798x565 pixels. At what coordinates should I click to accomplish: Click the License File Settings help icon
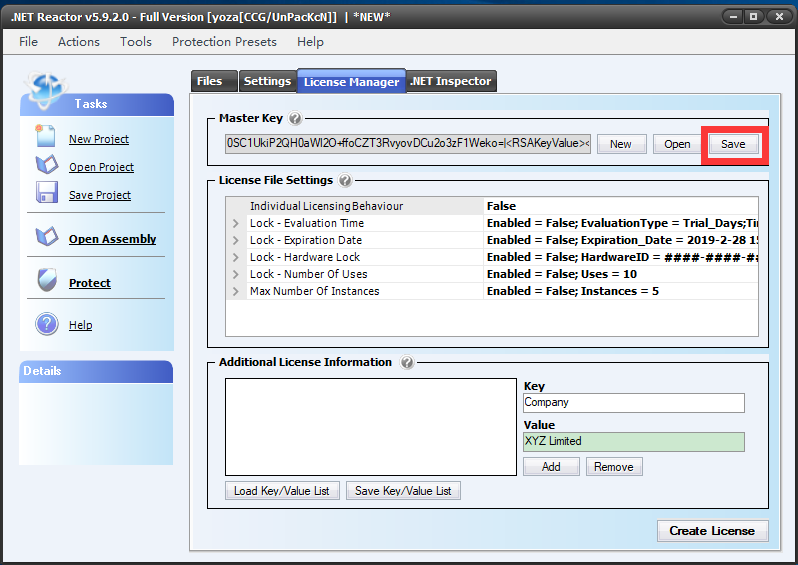click(345, 180)
